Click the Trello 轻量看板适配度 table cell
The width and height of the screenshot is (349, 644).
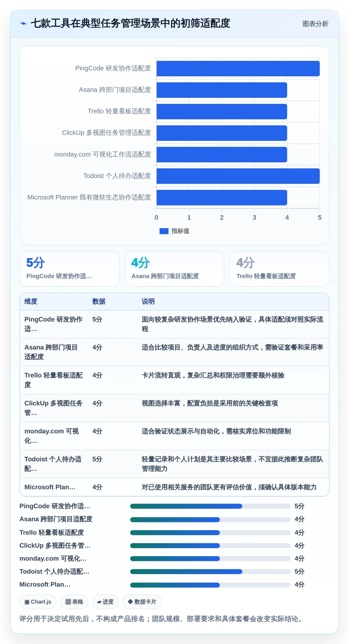[x=54, y=380]
